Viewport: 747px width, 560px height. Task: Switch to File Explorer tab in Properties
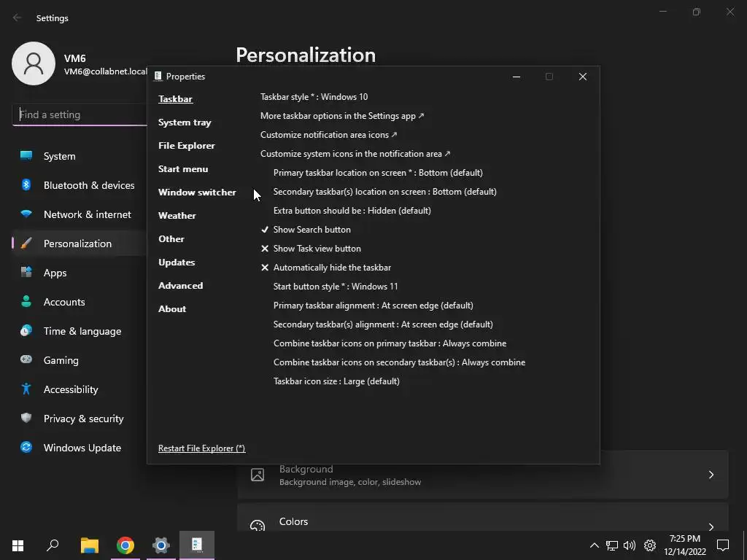(x=186, y=146)
